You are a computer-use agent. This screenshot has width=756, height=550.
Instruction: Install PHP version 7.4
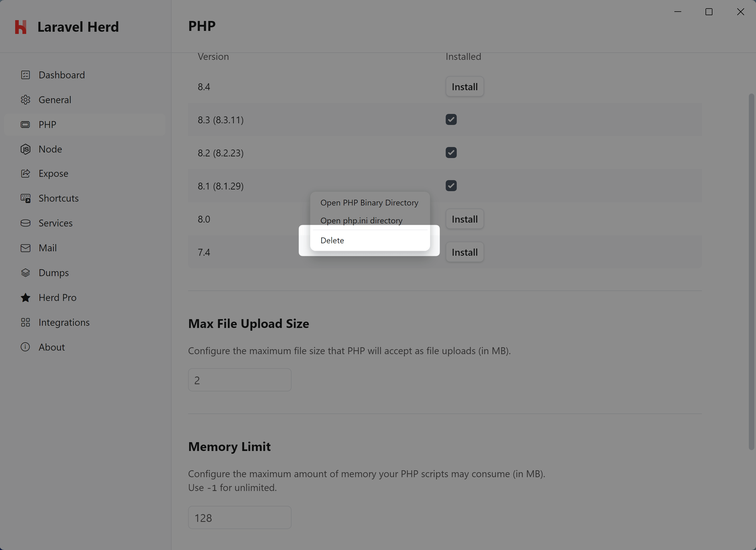(464, 252)
